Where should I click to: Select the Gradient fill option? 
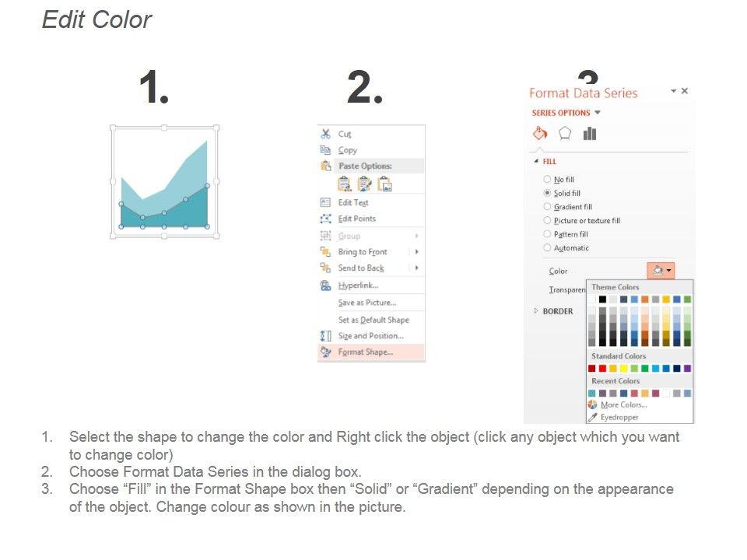pyautogui.click(x=548, y=207)
